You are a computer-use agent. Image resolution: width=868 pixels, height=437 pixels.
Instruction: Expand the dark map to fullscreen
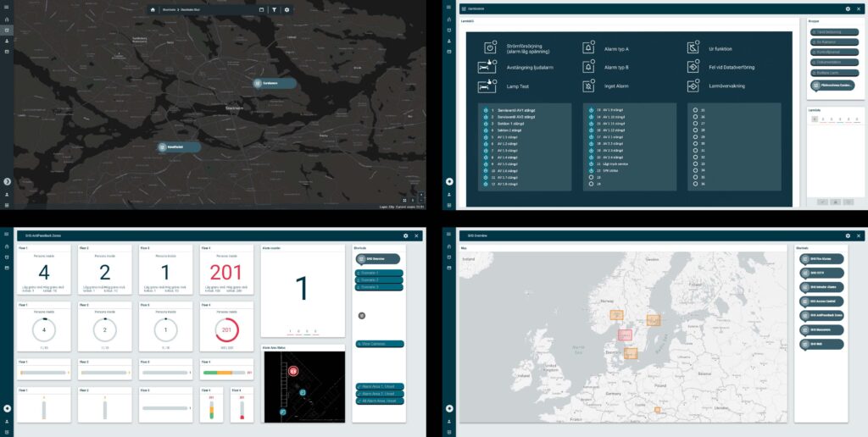point(404,200)
